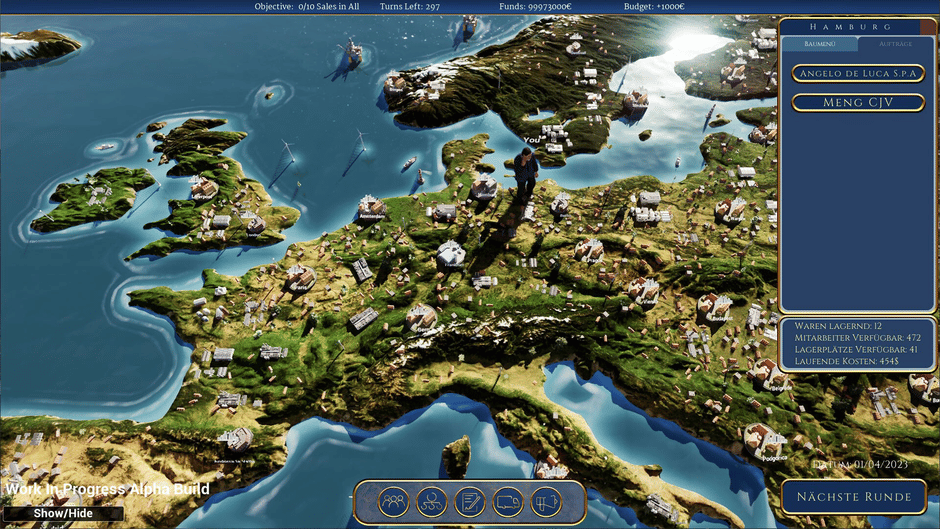Image resolution: width=940 pixels, height=529 pixels.
Task: Click the Waren lagernd: 12 line
Action: tap(838, 326)
